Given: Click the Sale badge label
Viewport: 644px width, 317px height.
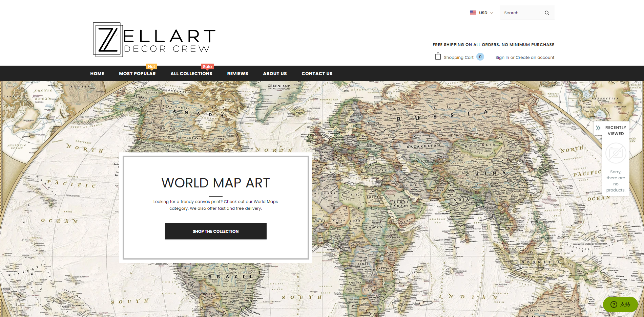Looking at the screenshot, I should click(207, 67).
